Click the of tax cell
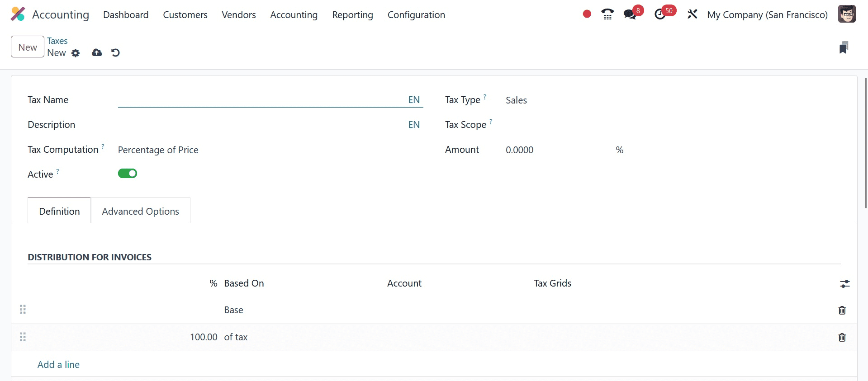 [236, 337]
